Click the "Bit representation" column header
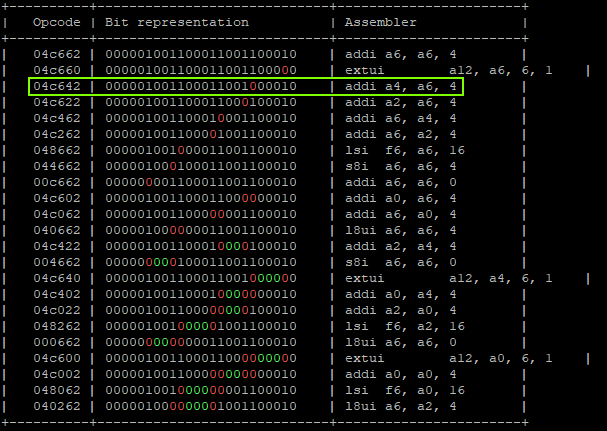This screenshot has width=607, height=431. pyautogui.click(x=177, y=22)
